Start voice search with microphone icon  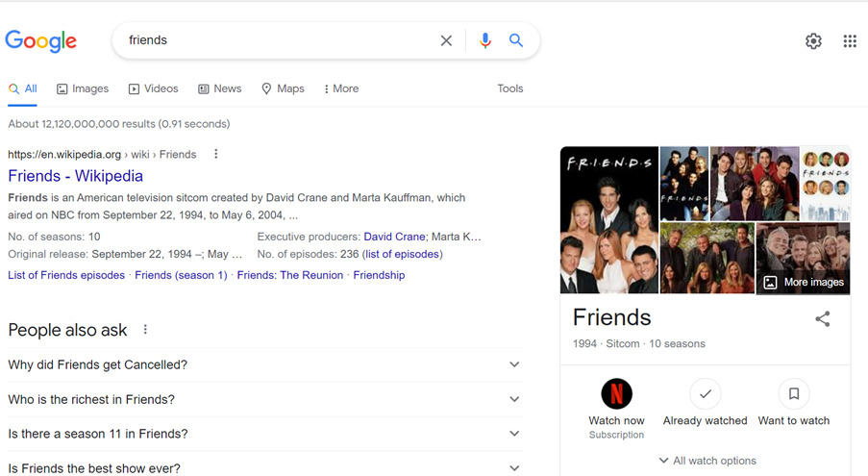pyautogui.click(x=485, y=40)
